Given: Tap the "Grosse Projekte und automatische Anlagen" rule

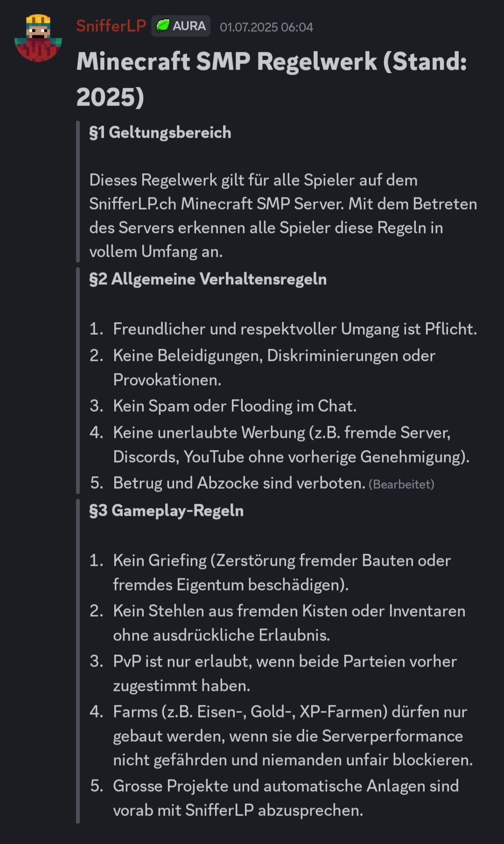Looking at the screenshot, I should [286, 798].
